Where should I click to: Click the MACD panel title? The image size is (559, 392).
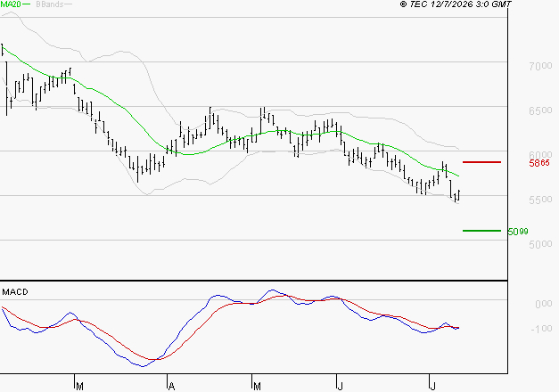tap(15, 292)
